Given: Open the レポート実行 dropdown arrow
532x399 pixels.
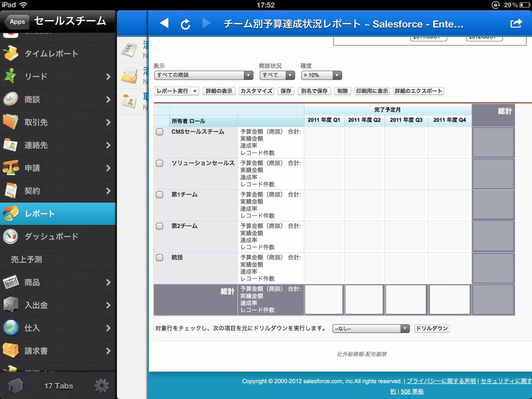Looking at the screenshot, I should pos(195,91).
